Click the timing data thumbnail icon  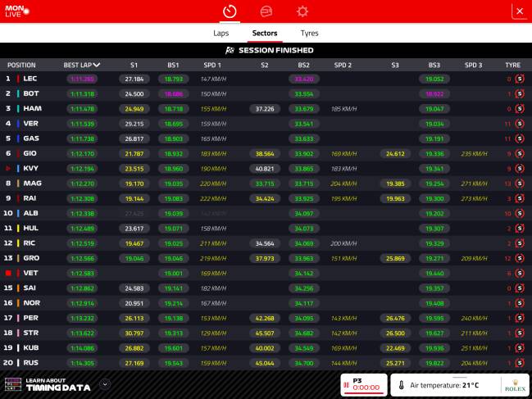(13, 384)
